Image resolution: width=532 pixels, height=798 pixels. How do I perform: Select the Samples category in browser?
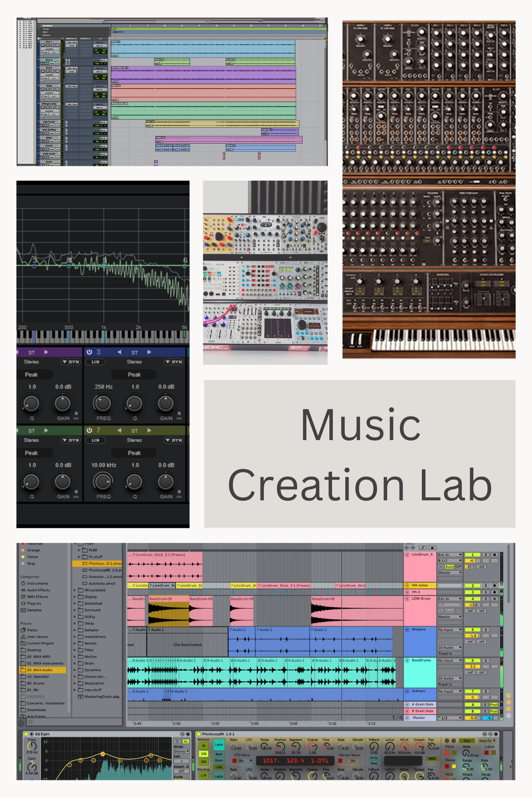pos(34,610)
